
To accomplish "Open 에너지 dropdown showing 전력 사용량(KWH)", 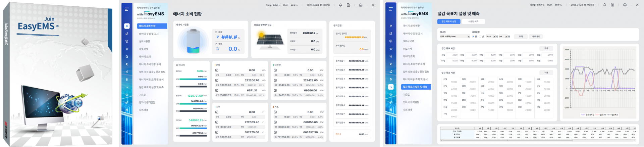I will 455,37.
